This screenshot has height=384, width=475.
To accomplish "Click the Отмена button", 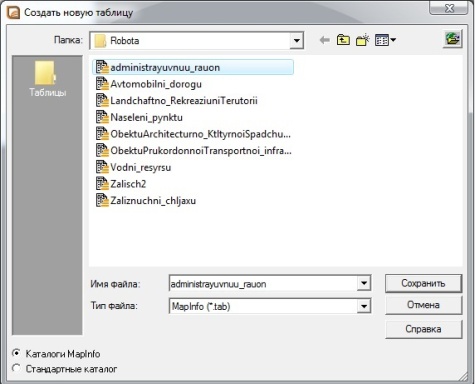I will coord(423,305).
